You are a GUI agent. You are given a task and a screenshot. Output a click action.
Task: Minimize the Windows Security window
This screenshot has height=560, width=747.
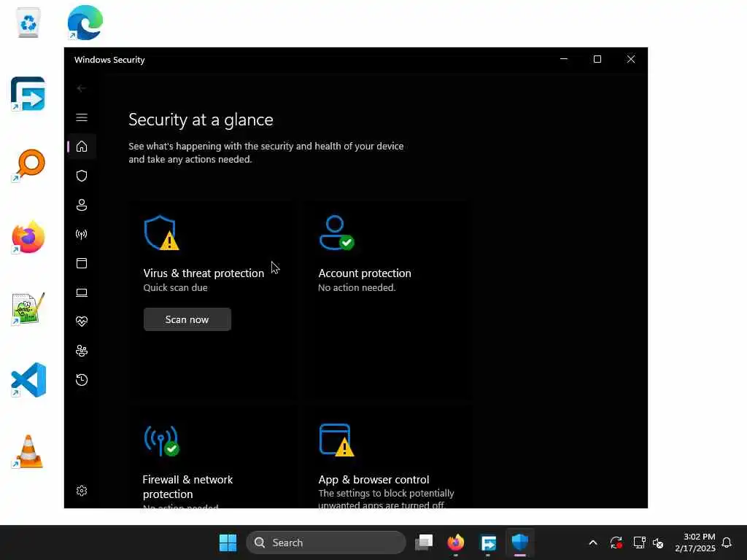pos(564,59)
